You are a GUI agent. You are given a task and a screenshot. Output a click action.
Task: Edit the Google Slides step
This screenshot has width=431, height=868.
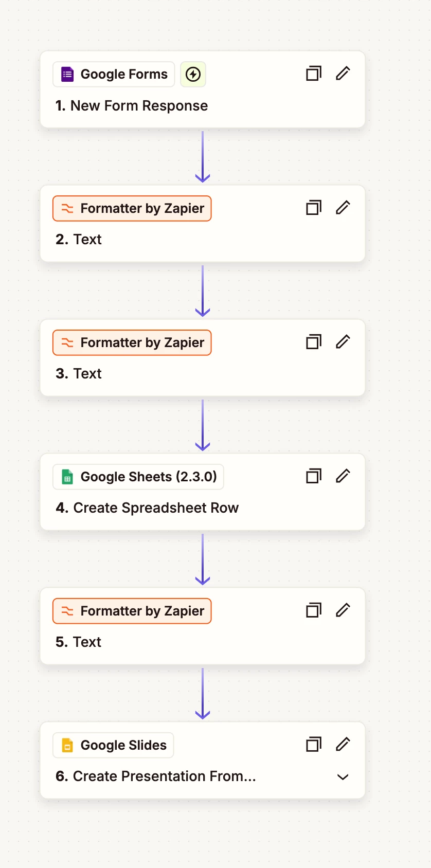point(343,745)
